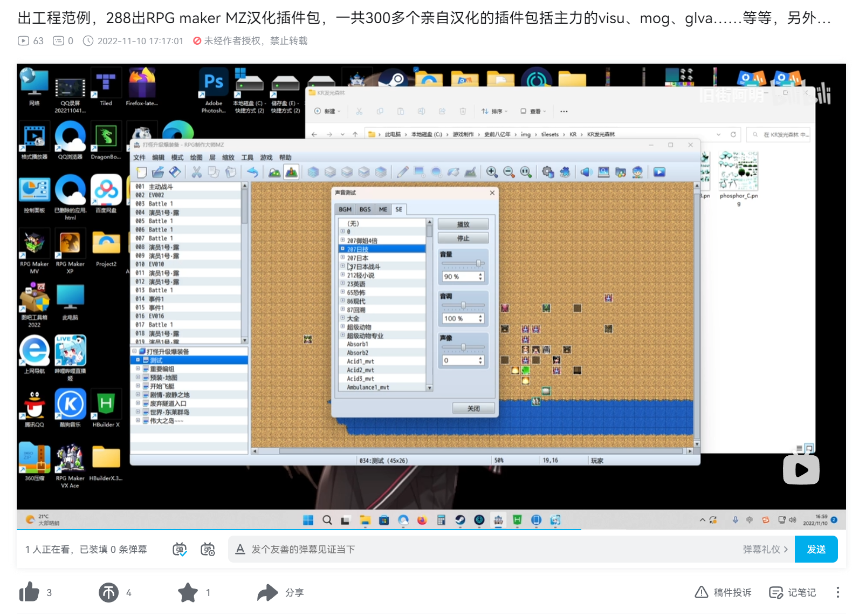Expand the 世界·东莱群岛 map folder
The height and width of the screenshot is (616, 852).
138,412
